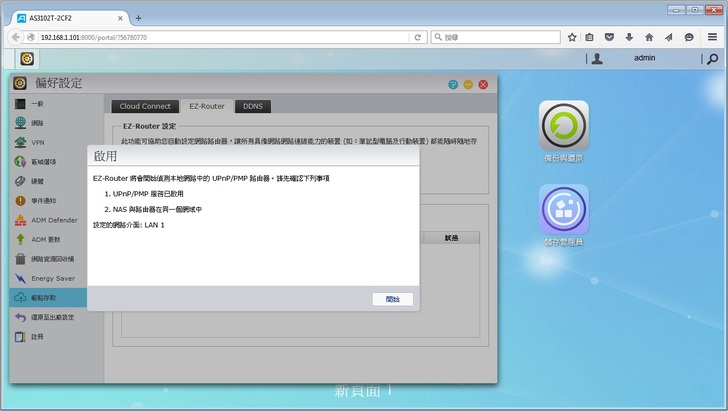Screen dimensions: 728x411
Task: Select the EZ-Router tab
Action: 207,106
